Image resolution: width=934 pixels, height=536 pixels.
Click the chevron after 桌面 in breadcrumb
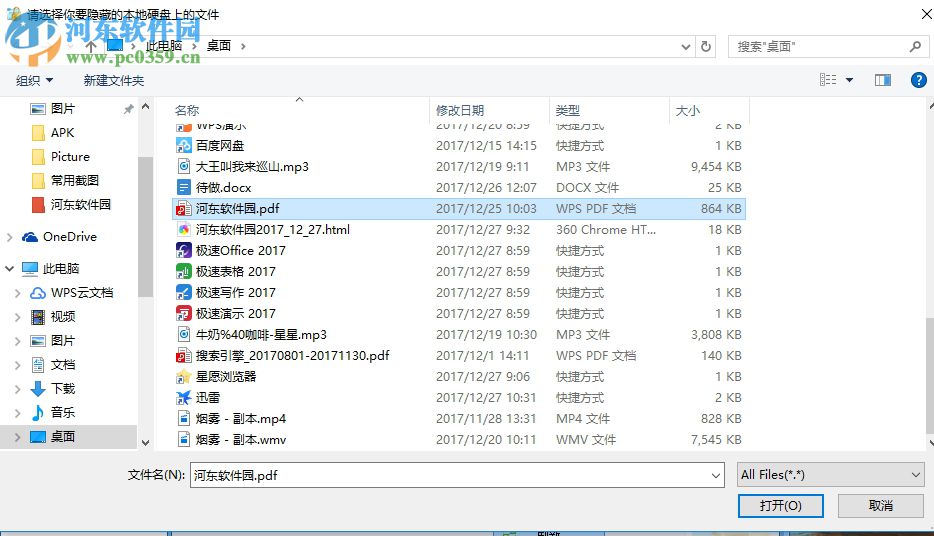click(242, 46)
